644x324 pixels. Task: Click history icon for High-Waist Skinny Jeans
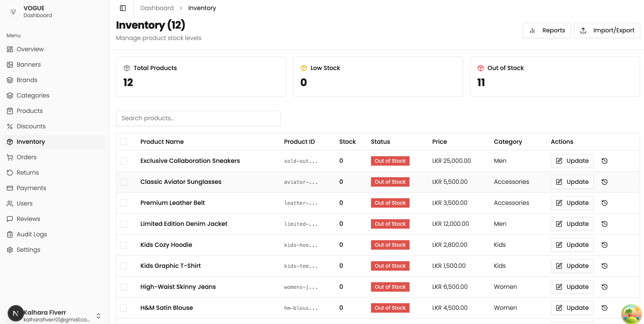click(604, 287)
